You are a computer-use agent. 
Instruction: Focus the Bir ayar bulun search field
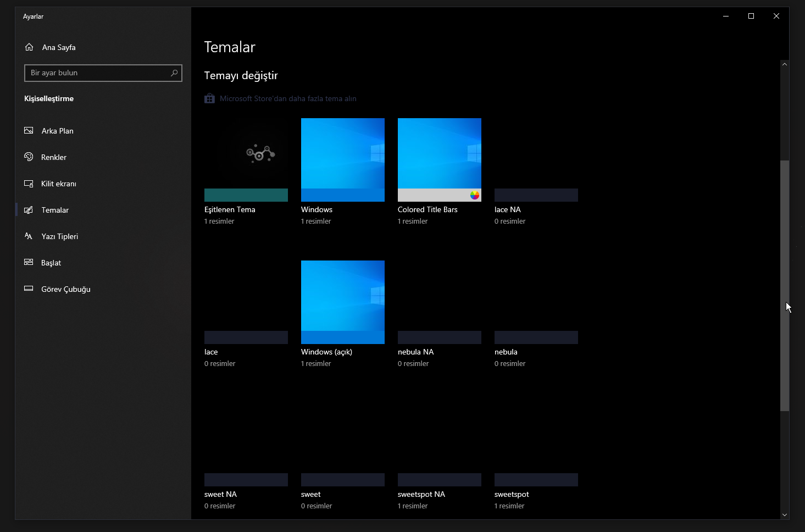click(103, 73)
